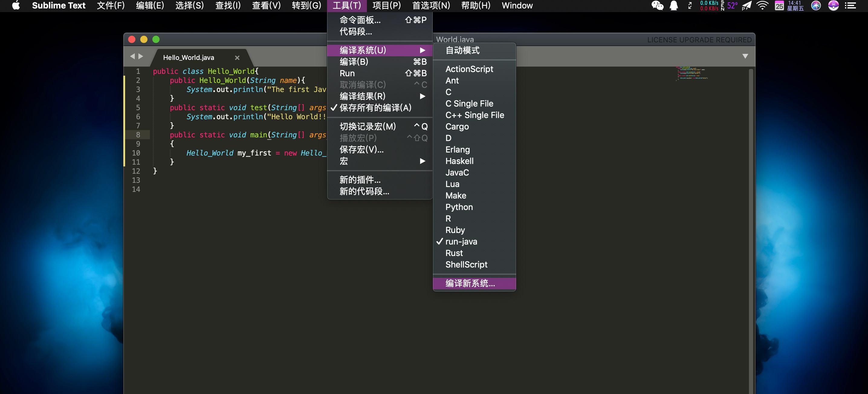This screenshot has width=868, height=394.
Task: Open Notification Center list icon
Action: [x=850, y=6]
